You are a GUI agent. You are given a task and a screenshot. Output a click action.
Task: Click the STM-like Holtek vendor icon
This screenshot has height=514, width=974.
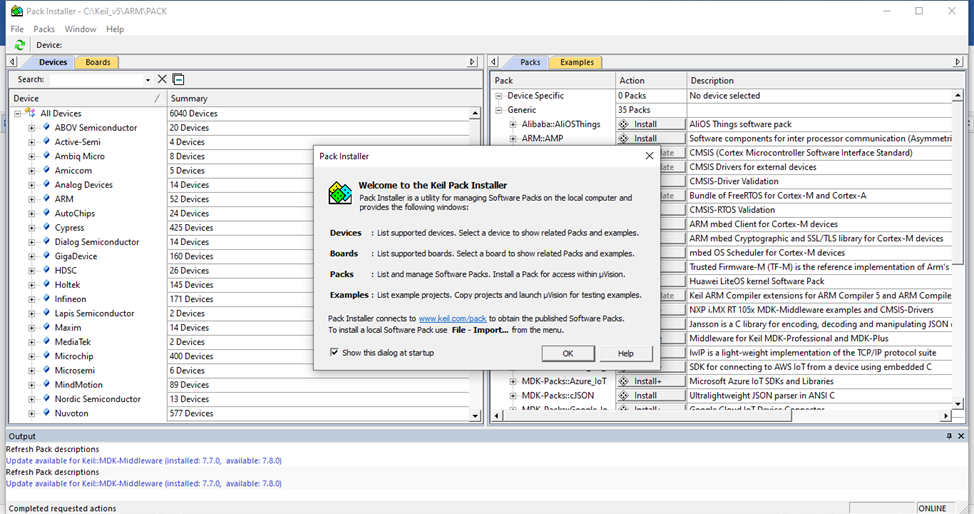[46, 284]
